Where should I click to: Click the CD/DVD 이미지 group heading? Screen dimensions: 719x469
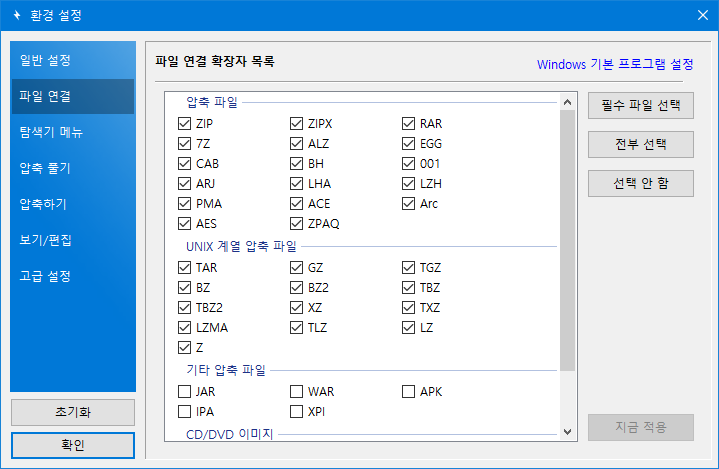coord(230,434)
